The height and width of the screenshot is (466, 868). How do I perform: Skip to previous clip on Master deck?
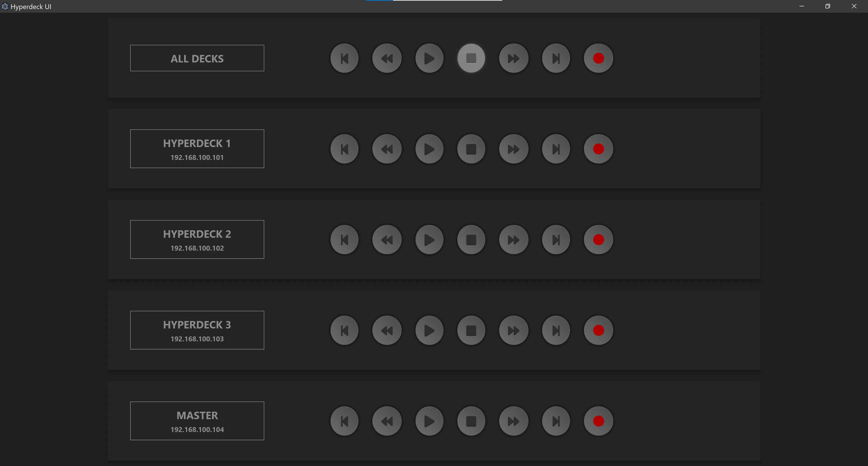tap(344, 421)
